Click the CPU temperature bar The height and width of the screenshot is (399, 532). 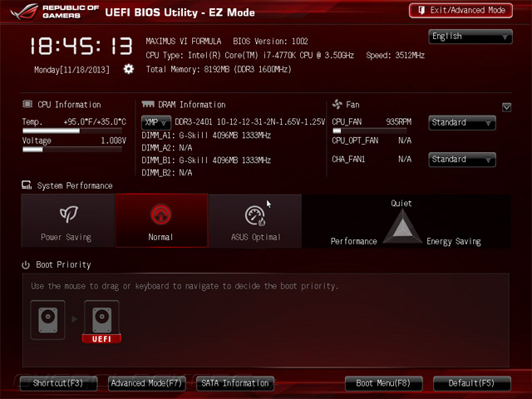72,131
